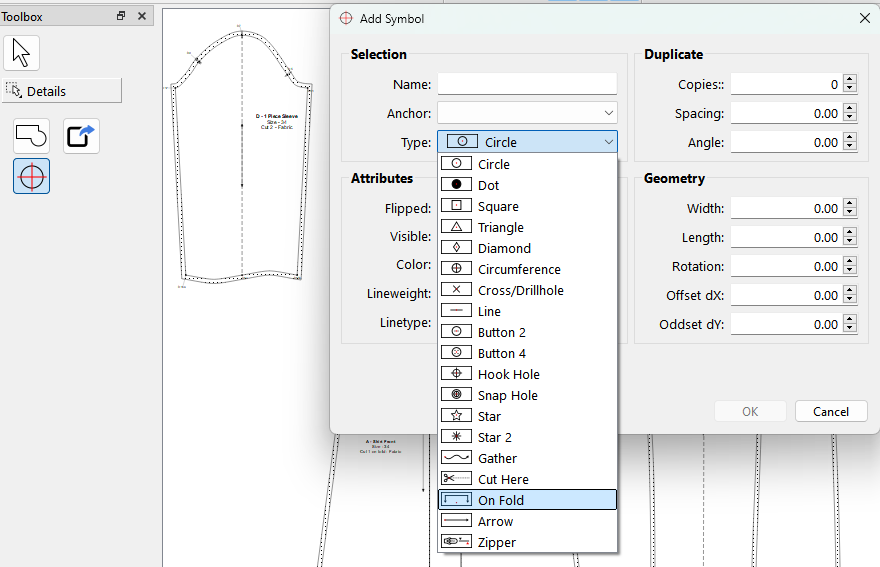Close the Toolbox panel
Screen dimensions: 880x567
[142, 16]
